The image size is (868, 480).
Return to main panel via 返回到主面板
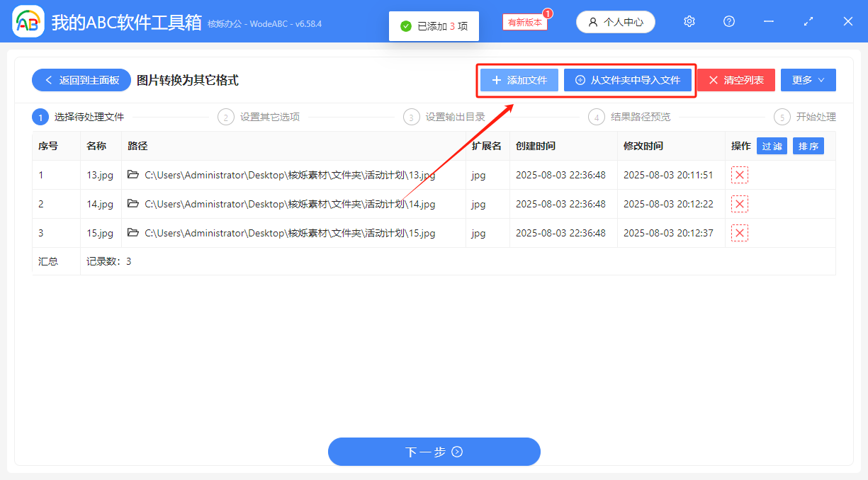pyautogui.click(x=81, y=79)
